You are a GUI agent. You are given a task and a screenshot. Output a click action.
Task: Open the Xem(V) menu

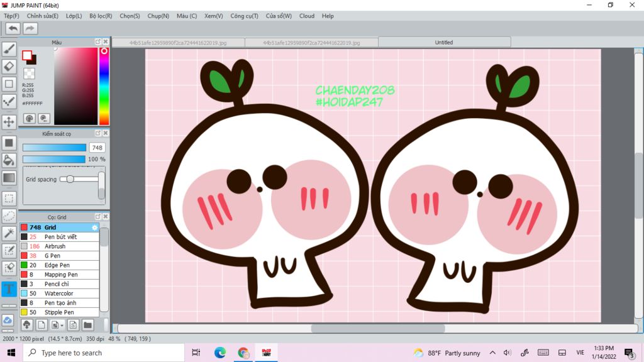214,16
